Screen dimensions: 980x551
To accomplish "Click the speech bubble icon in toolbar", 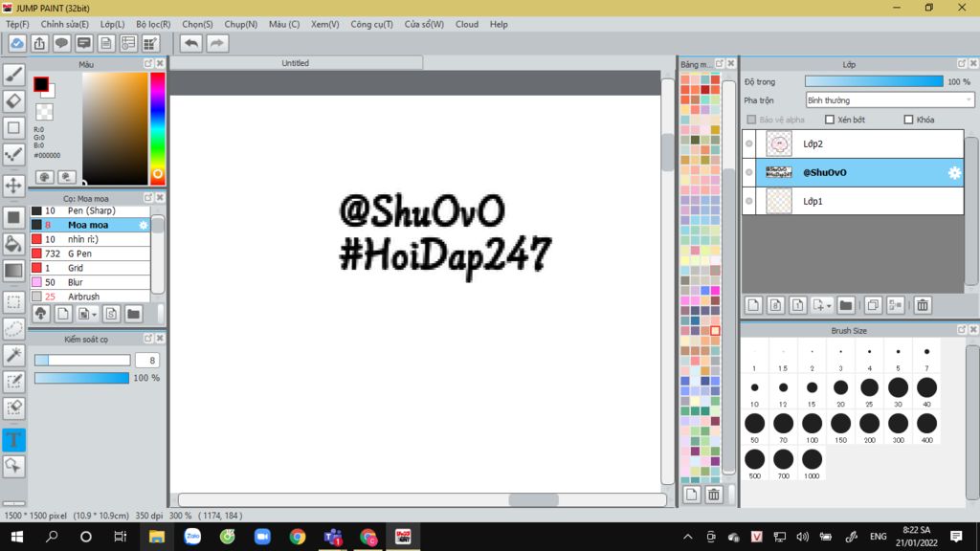I will pos(61,43).
